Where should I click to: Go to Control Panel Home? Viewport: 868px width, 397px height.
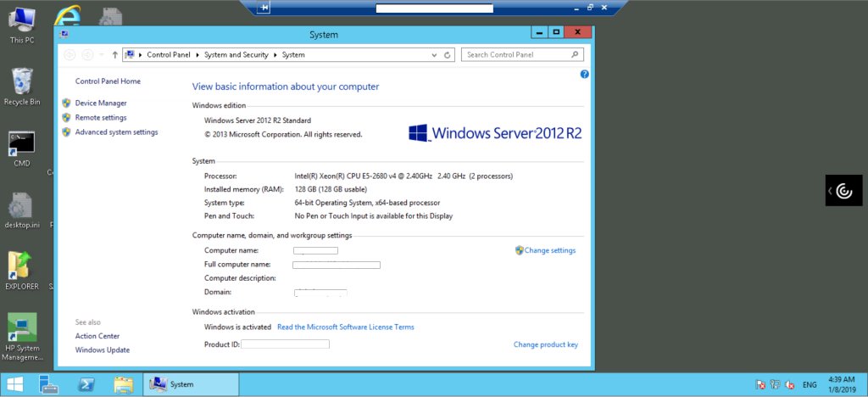point(108,81)
